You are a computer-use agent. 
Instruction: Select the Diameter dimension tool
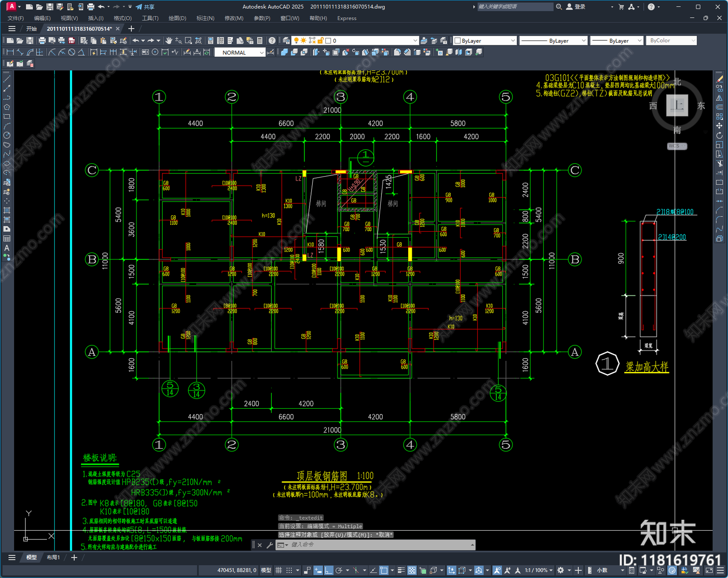(71, 52)
